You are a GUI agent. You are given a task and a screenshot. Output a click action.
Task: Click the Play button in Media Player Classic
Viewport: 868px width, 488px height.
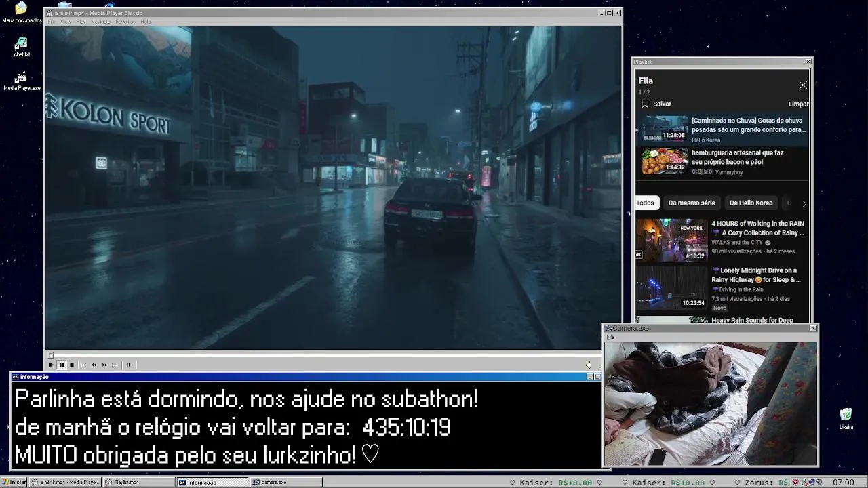[51, 365]
